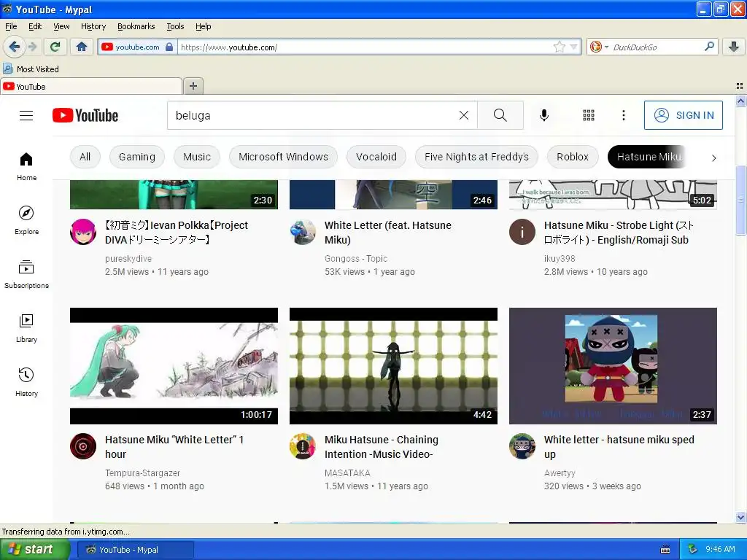Select the Gaming filter chip
Image resolution: width=747 pixels, height=560 pixels.
tap(136, 157)
